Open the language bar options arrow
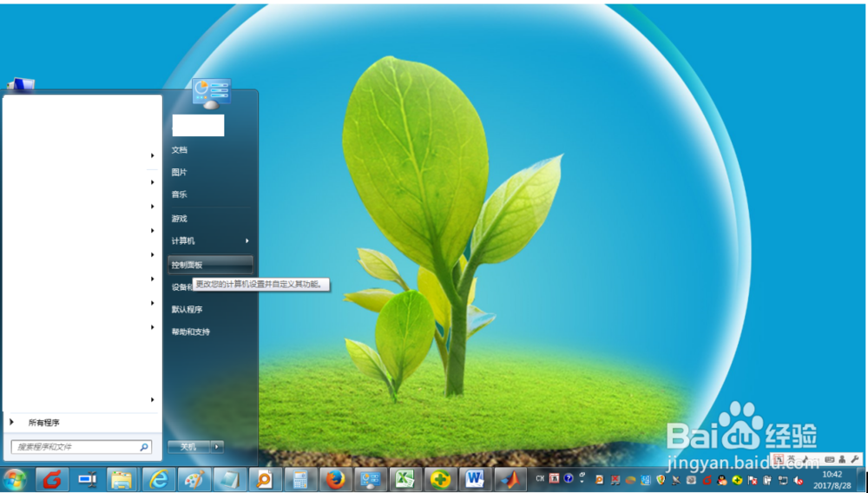Viewport: 868px width, 493px height. click(x=582, y=482)
